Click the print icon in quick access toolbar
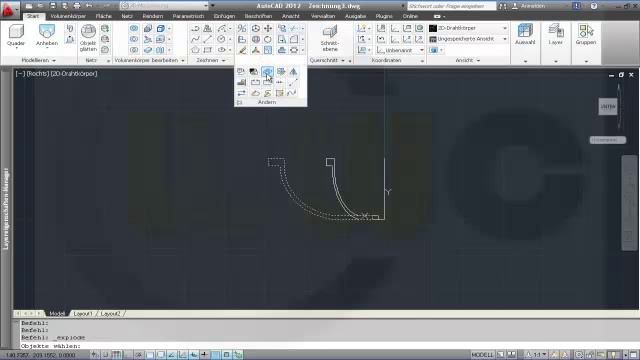 pos(77,6)
